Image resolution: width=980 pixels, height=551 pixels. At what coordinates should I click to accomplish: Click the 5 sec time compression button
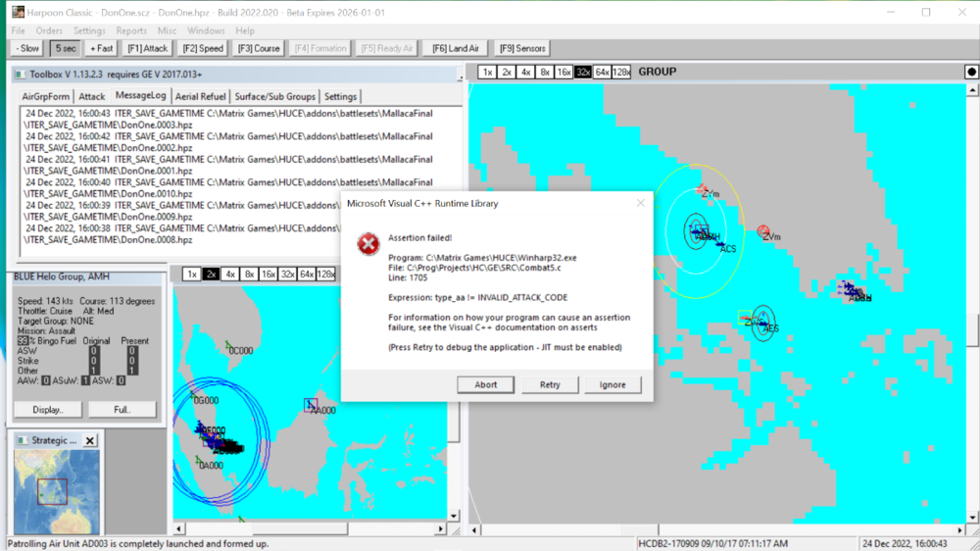[65, 48]
